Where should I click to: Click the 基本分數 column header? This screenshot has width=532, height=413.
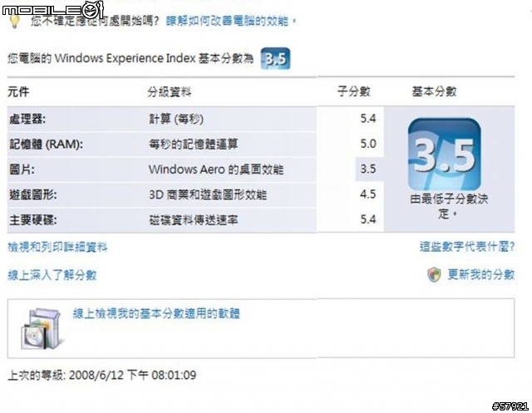point(434,91)
